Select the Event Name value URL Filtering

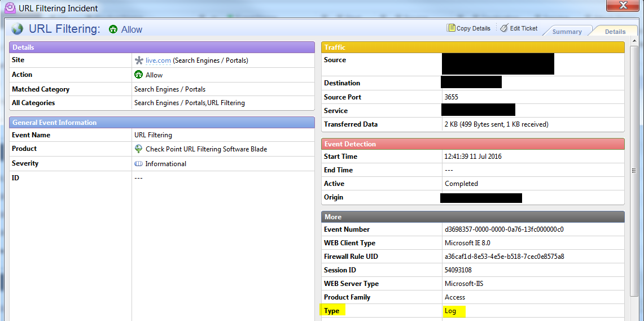click(x=153, y=135)
